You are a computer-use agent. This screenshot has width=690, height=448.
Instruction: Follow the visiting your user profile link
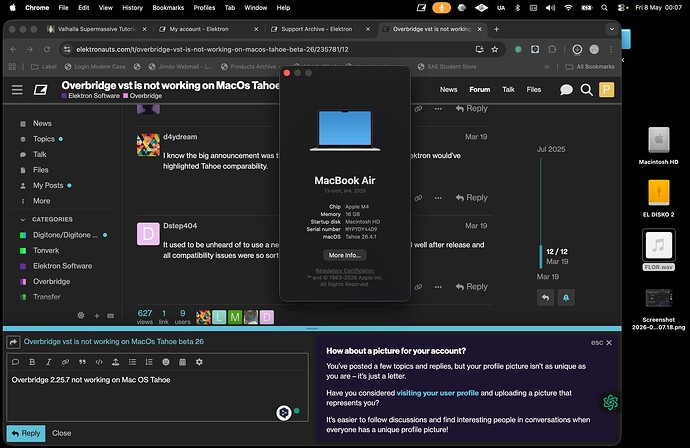pos(437,393)
